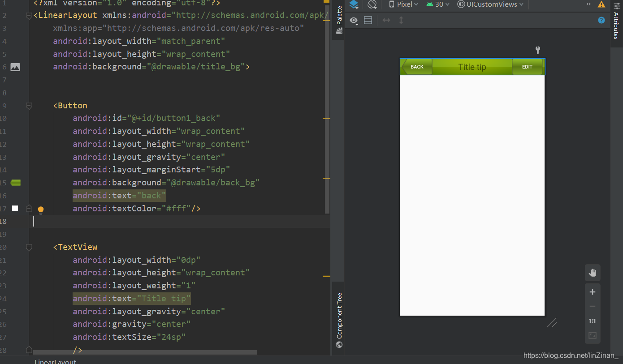Show more toolbar options with the chevron

click(x=588, y=4)
